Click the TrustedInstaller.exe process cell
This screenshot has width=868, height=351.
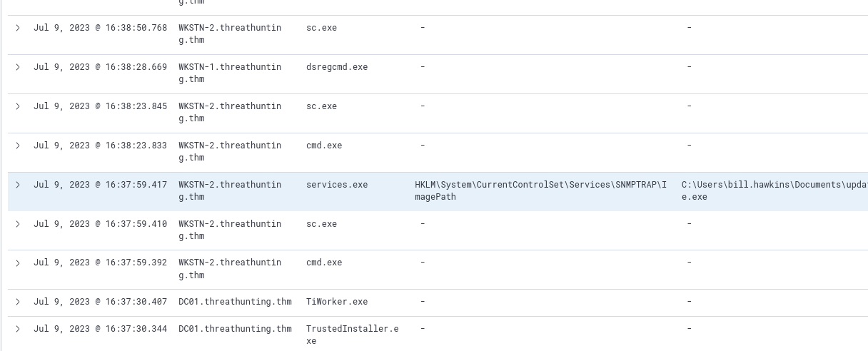click(x=352, y=335)
